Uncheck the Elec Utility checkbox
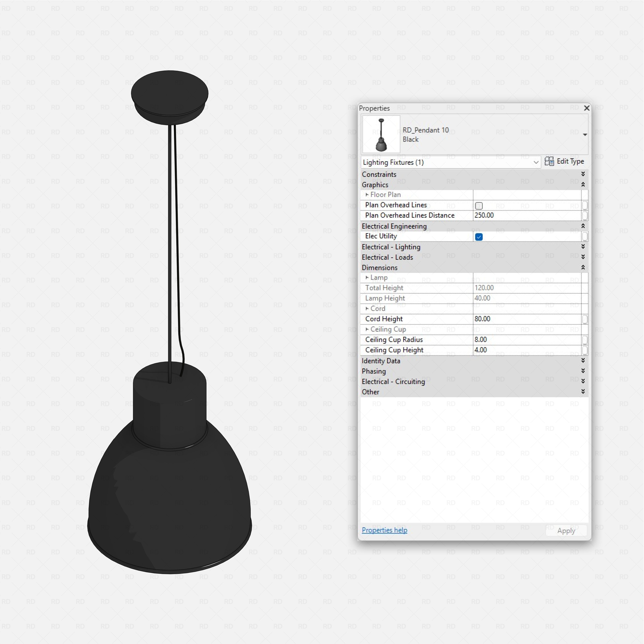 [x=479, y=237]
